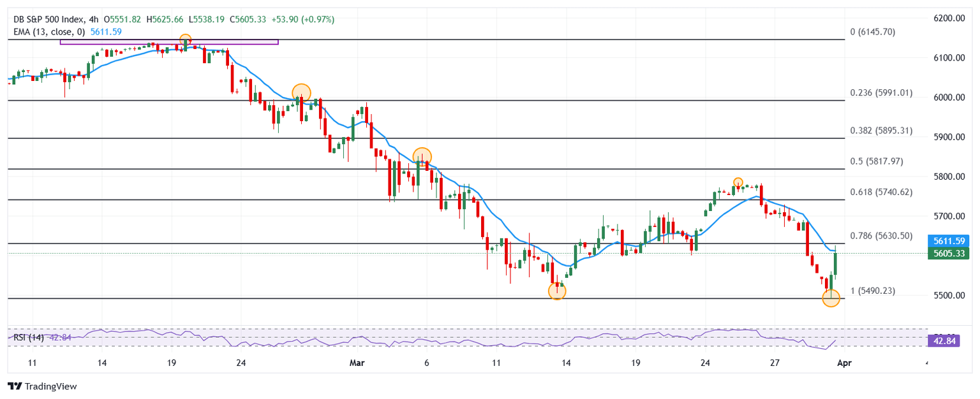Click the orange circle at the 6145 peak
The height and width of the screenshot is (399, 980).
point(185,40)
